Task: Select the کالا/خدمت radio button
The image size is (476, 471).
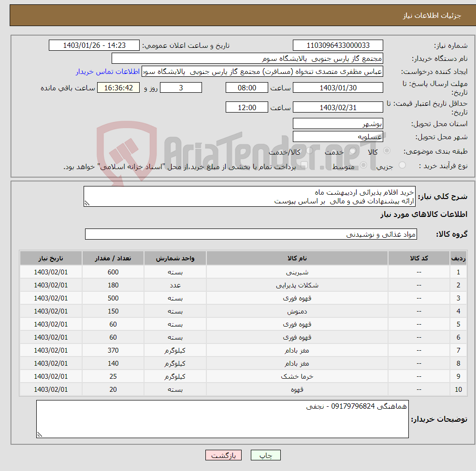Action: pyautogui.click(x=310, y=151)
